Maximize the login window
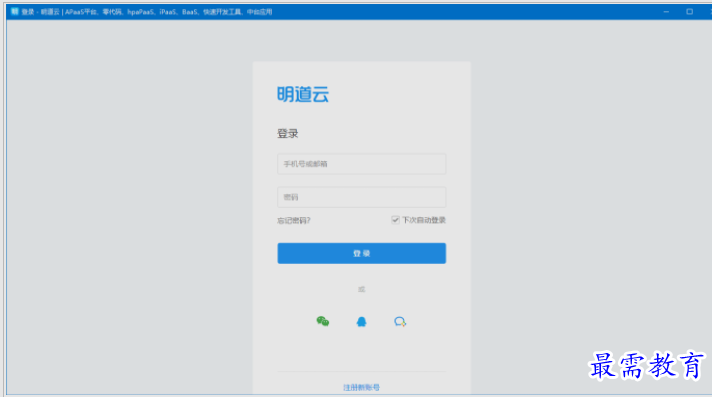The width and height of the screenshot is (712, 397). pos(689,12)
